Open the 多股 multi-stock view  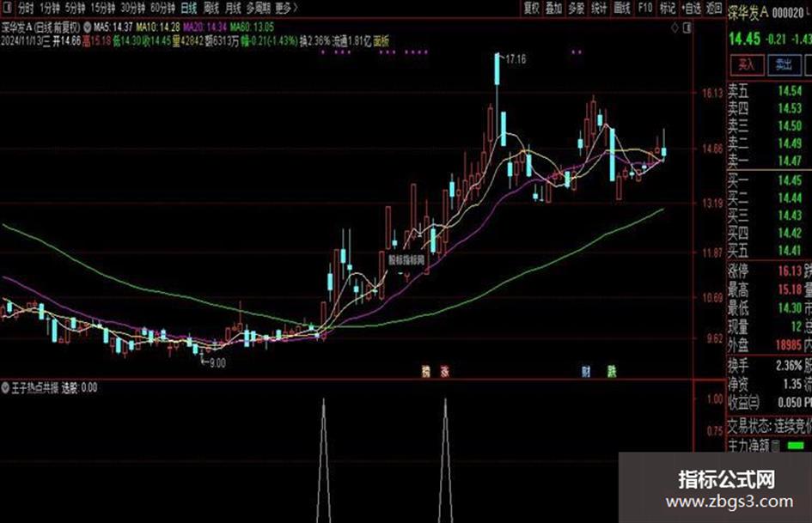[x=577, y=9]
